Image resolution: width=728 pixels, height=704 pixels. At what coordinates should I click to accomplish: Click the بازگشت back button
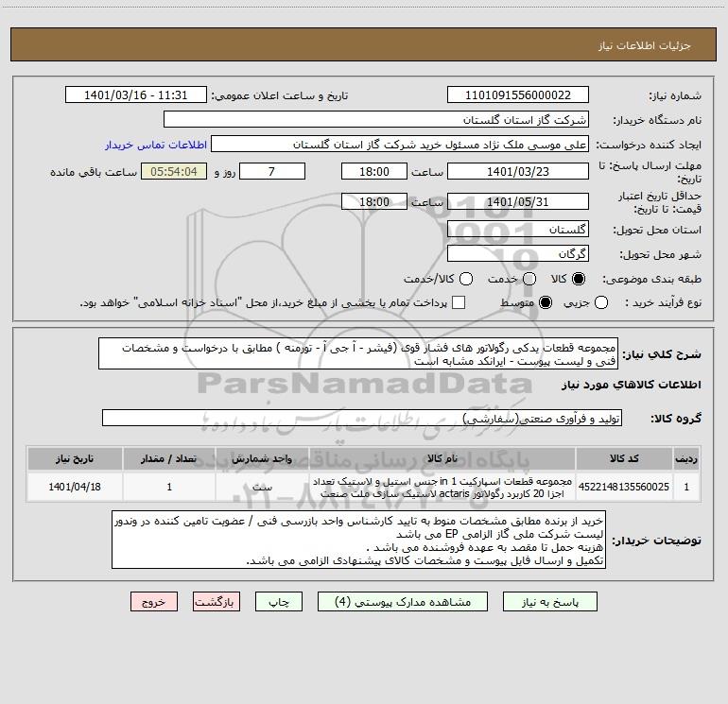(x=217, y=602)
